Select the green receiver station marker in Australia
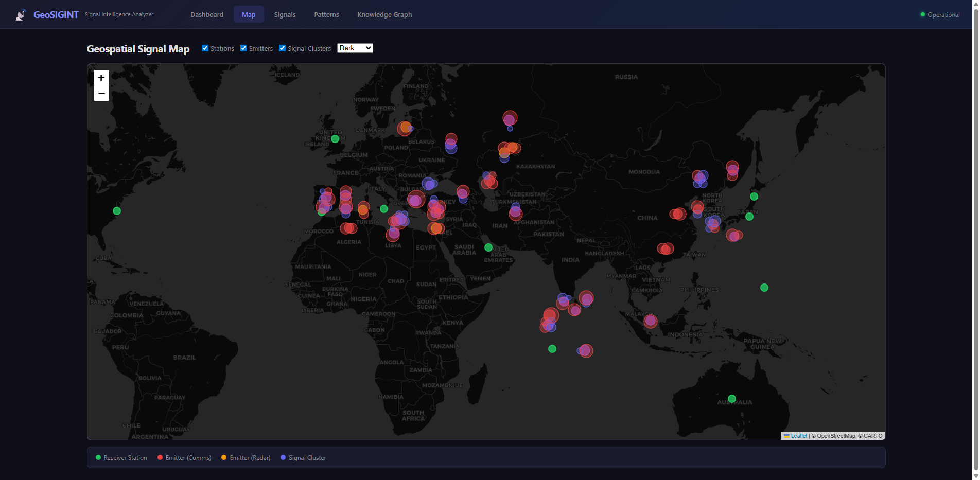The width and height of the screenshot is (980, 480). tap(731, 399)
